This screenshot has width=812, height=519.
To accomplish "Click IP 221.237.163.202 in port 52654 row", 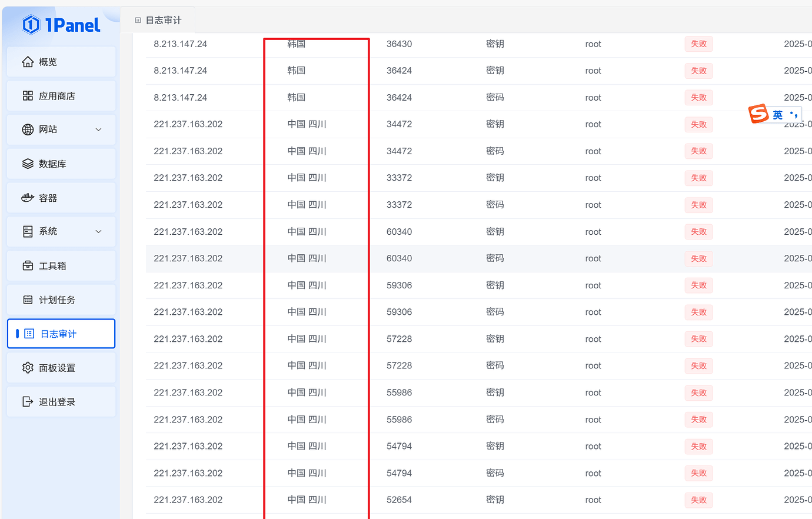I will (x=188, y=500).
